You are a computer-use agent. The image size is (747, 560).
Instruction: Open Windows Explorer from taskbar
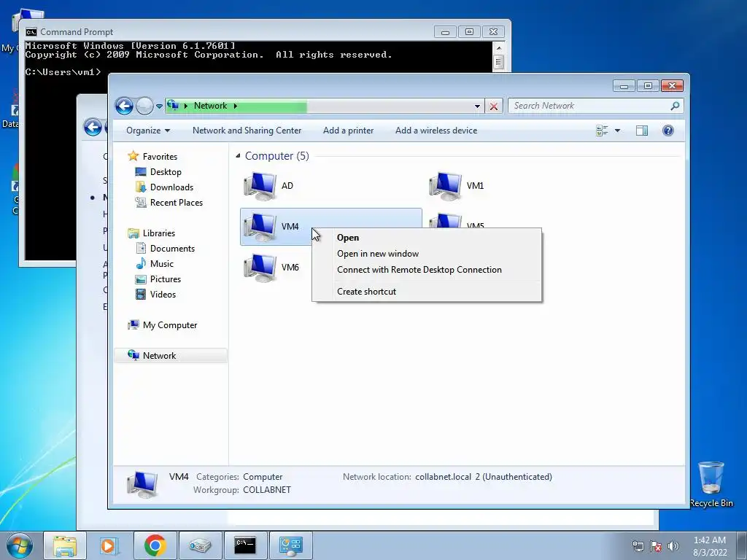[65, 545]
